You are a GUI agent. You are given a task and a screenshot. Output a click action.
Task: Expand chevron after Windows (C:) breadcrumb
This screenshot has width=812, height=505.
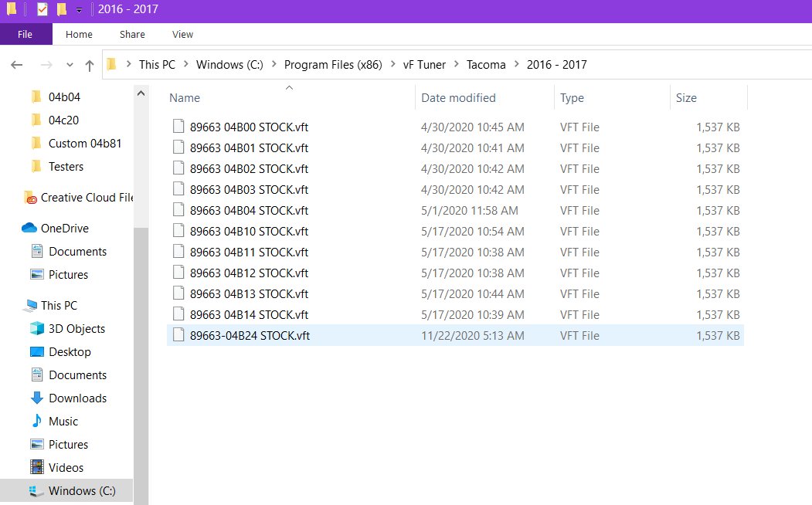point(274,64)
